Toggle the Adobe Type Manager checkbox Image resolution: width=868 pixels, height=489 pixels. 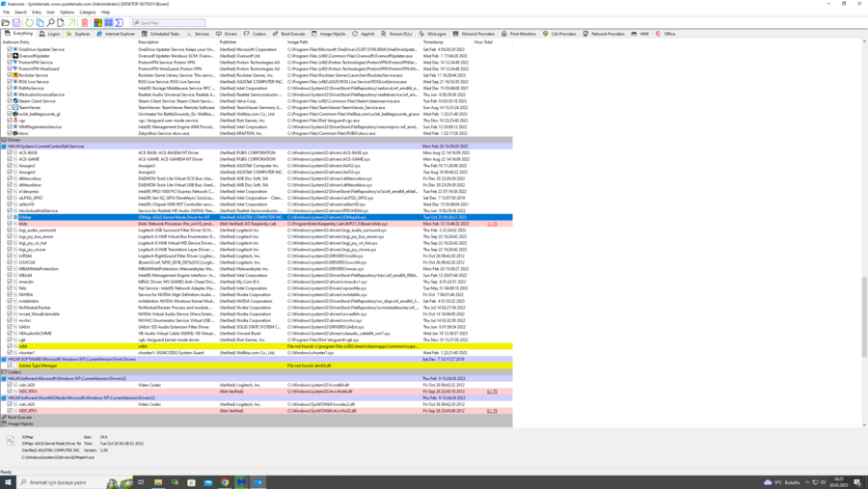(10, 366)
